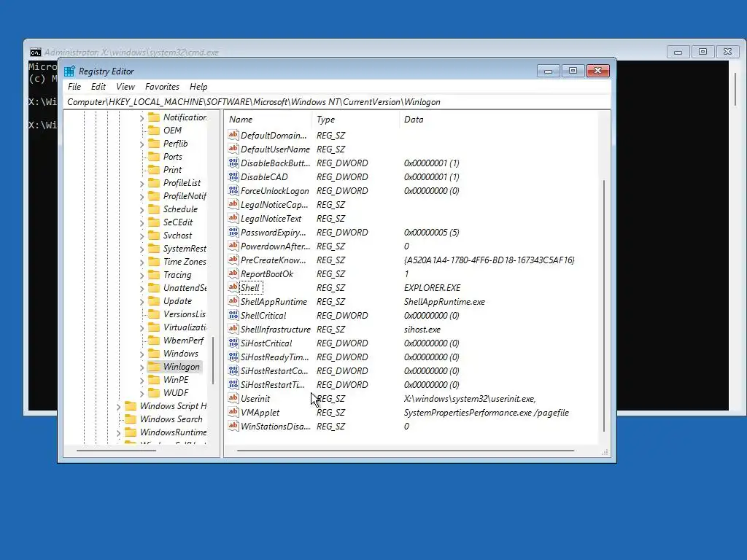Image resolution: width=747 pixels, height=560 pixels.
Task: Click the DWORD icon beside ForceUnlockLogon
Action: coord(233,190)
